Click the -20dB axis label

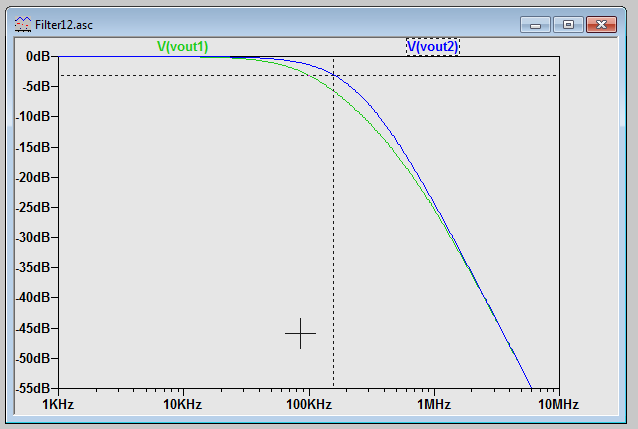point(33,177)
